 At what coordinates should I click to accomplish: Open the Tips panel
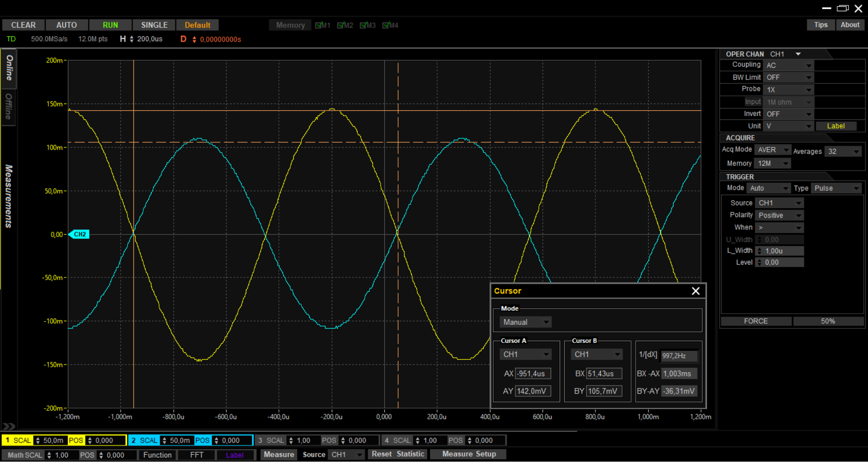(821, 25)
